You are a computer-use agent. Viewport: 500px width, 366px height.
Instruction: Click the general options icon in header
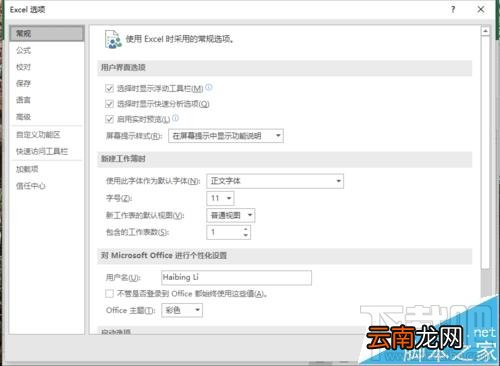pos(113,39)
